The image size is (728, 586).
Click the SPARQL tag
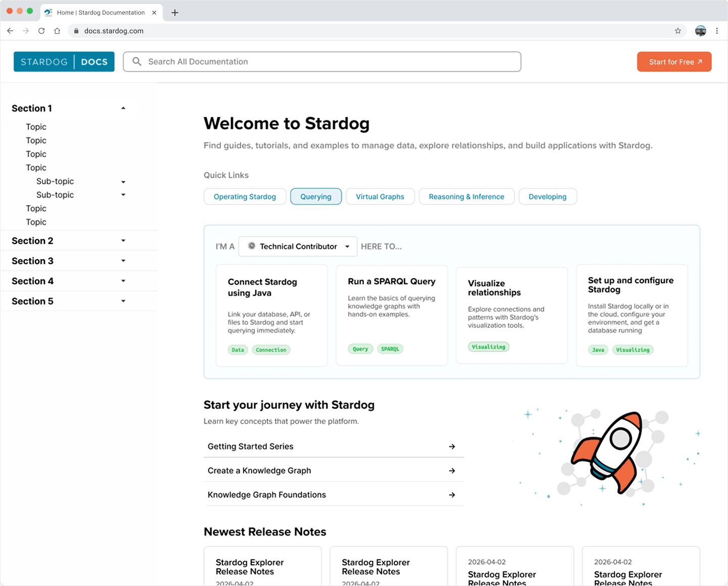pyautogui.click(x=390, y=349)
